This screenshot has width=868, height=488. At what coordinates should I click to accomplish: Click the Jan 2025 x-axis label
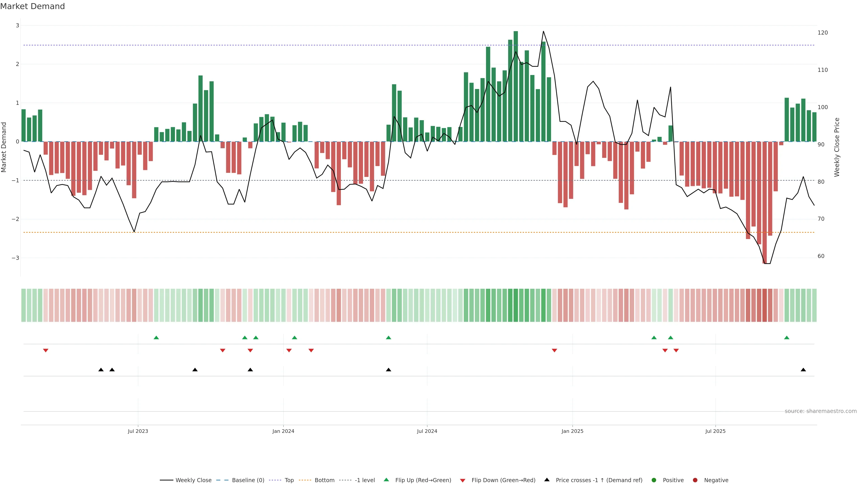coord(572,431)
